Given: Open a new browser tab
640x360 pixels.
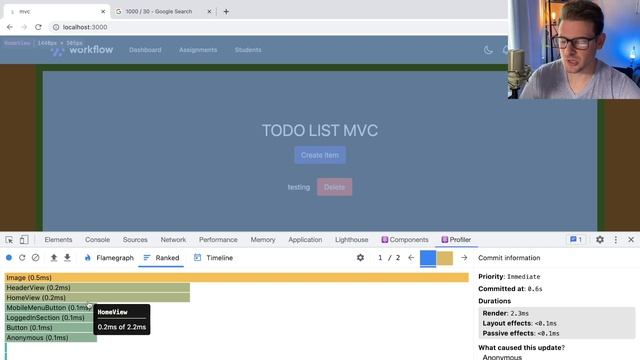Looking at the screenshot, I should coord(226,11).
